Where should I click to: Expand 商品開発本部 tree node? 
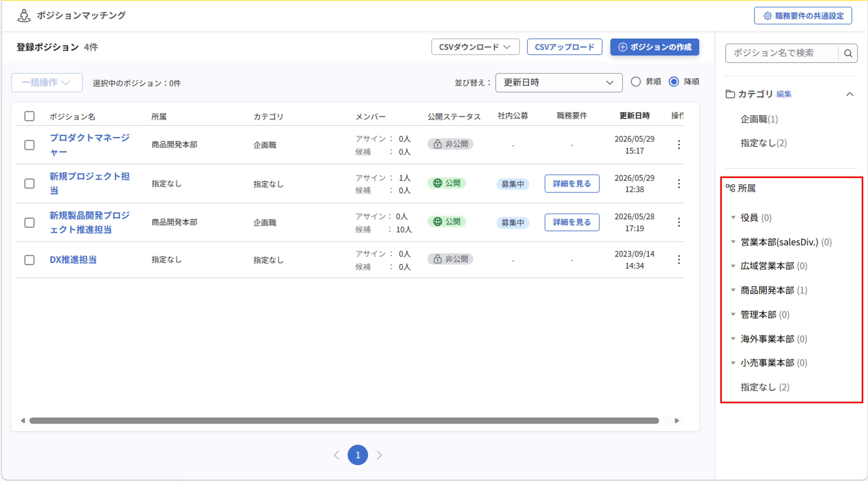733,290
